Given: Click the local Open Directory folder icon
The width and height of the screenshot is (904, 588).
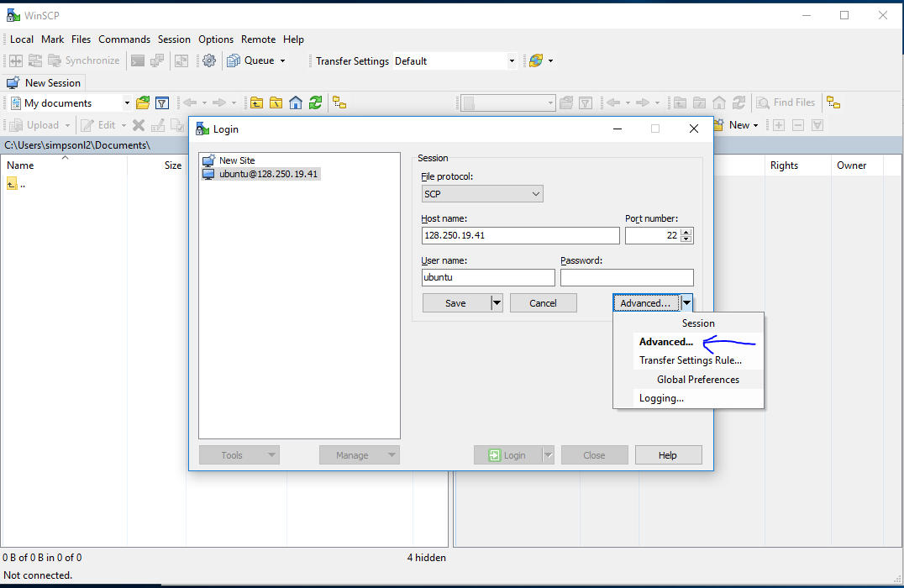Looking at the screenshot, I should click(x=143, y=102).
